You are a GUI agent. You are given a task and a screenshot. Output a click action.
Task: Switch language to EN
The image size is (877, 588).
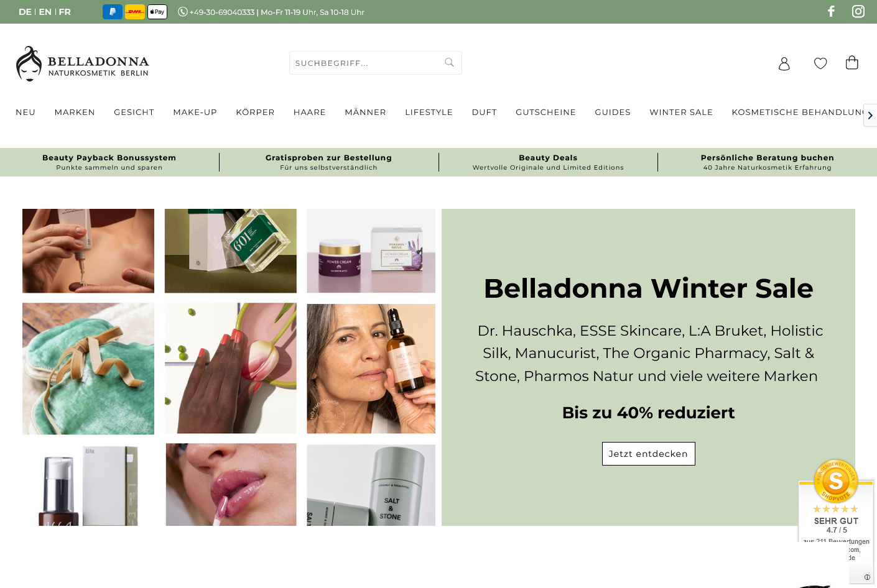(45, 12)
